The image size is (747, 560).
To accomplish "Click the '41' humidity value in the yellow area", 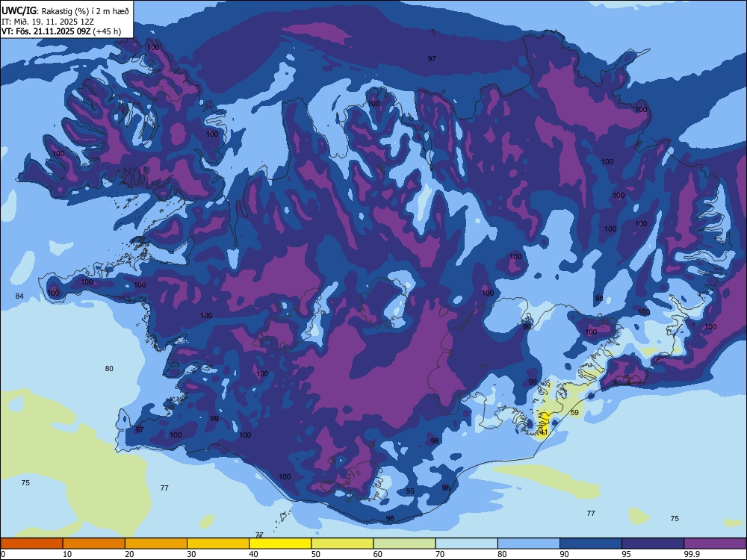I will pyautogui.click(x=544, y=432).
